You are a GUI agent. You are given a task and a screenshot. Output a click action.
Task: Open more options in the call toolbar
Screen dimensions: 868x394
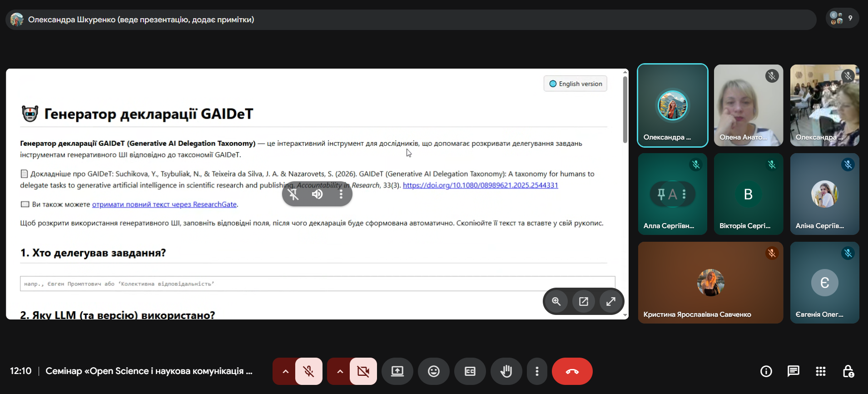537,371
